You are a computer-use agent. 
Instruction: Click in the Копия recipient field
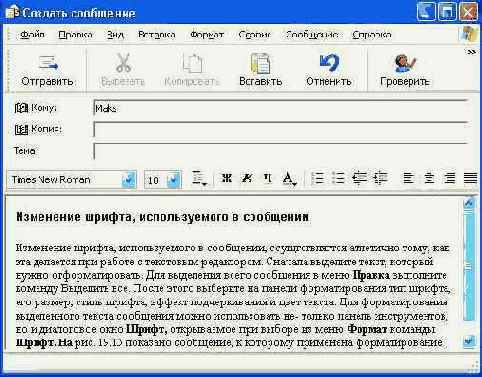tap(281, 130)
